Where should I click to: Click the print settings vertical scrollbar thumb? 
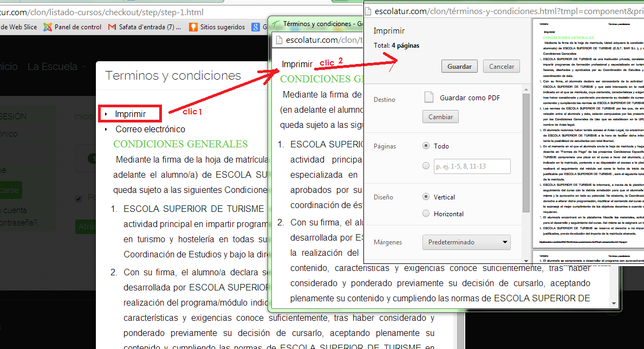pyautogui.click(x=526, y=153)
